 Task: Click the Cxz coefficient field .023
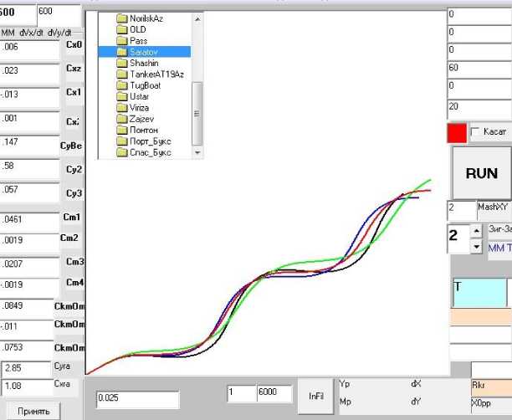click(x=29, y=74)
